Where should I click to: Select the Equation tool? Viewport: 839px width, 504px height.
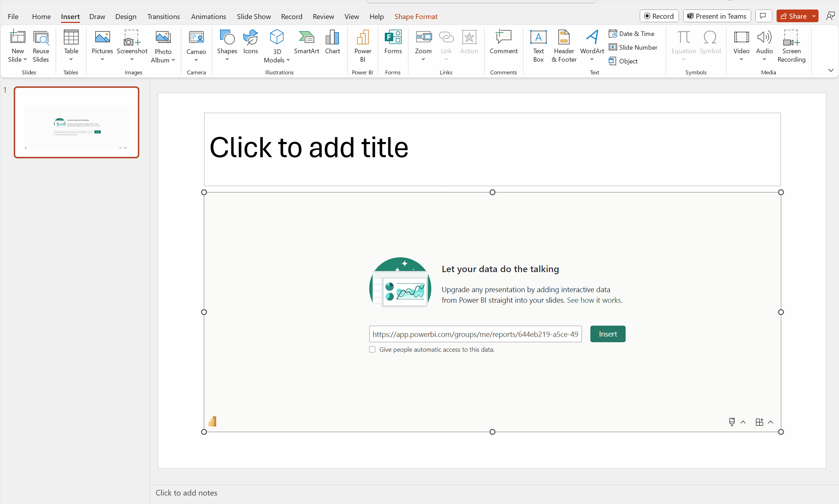click(683, 45)
